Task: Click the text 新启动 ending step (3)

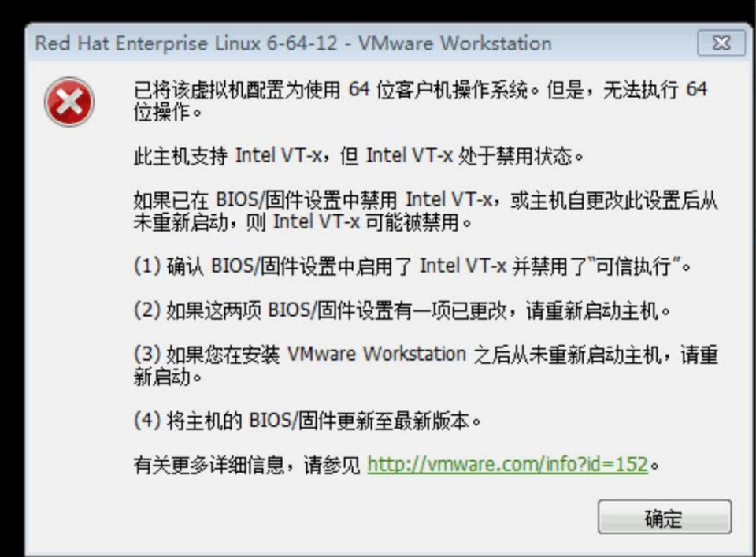Action: point(167,377)
